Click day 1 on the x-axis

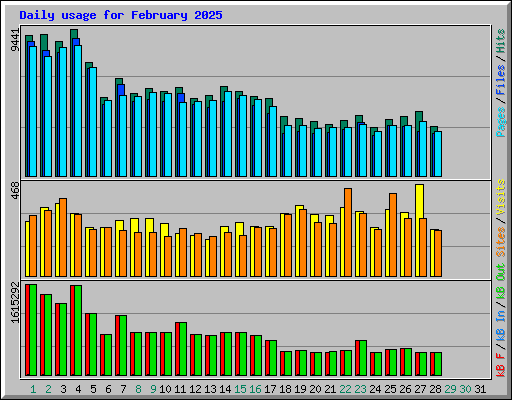point(33,389)
